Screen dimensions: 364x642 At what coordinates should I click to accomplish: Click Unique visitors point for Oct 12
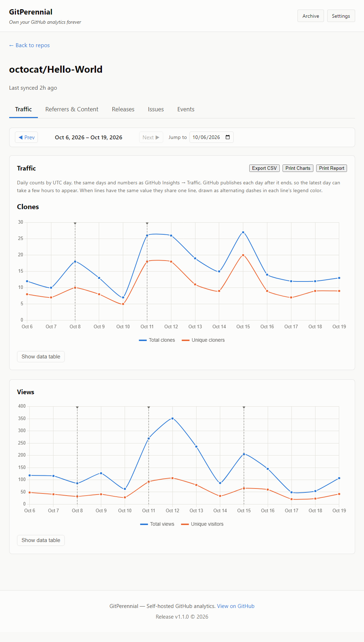point(172,478)
